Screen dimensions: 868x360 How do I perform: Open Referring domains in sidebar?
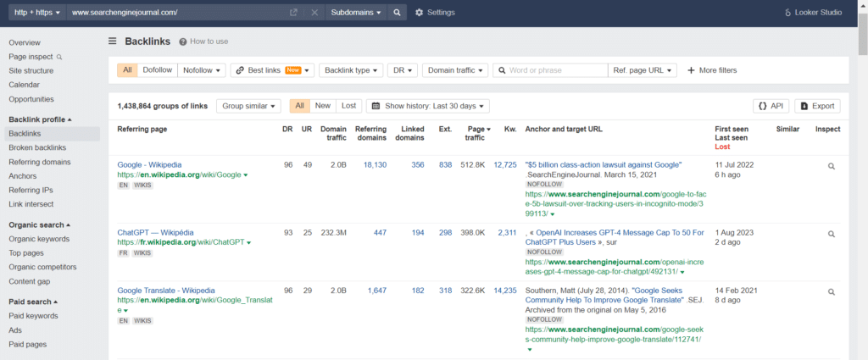tap(39, 162)
